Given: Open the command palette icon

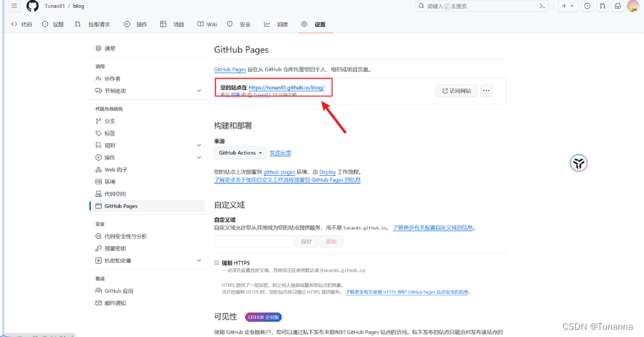Looking at the screenshot, I should [542, 6].
